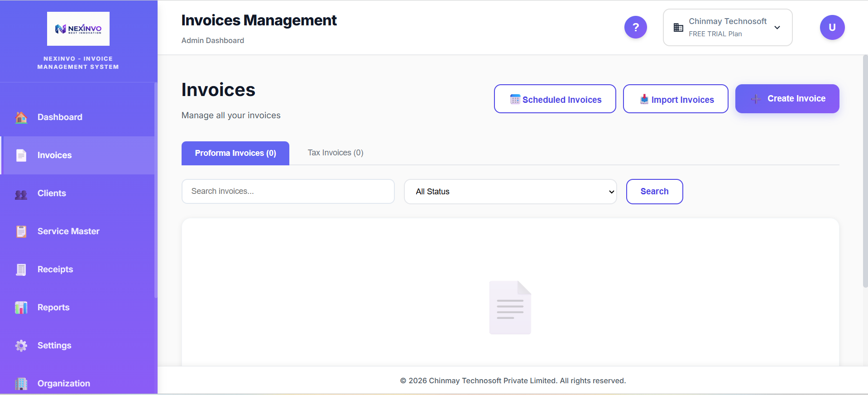Click the Create Invoice button

[787, 99]
